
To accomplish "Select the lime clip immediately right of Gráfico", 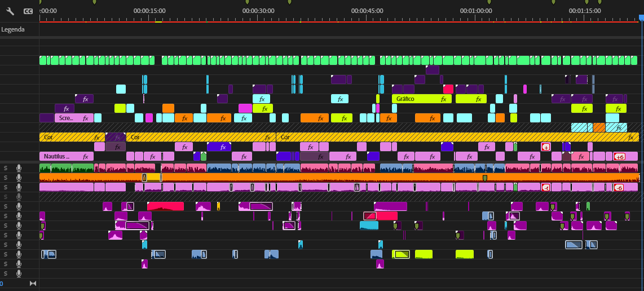I will [471, 99].
